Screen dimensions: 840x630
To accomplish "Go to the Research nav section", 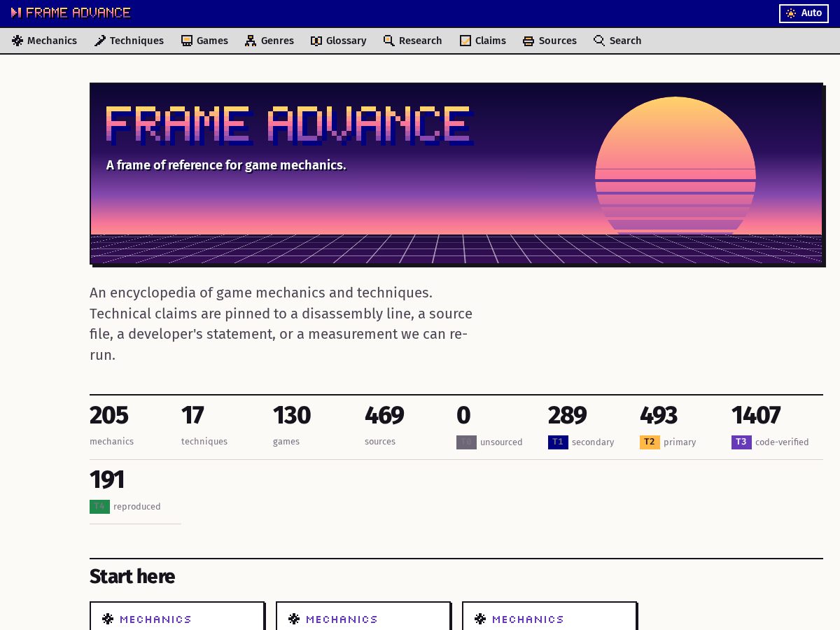I will coord(413,41).
